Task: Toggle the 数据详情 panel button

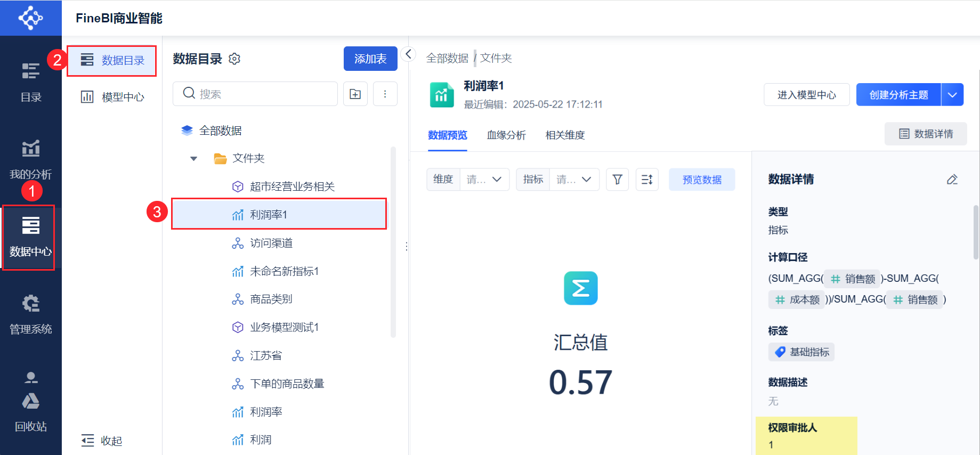Action: pyautogui.click(x=926, y=134)
